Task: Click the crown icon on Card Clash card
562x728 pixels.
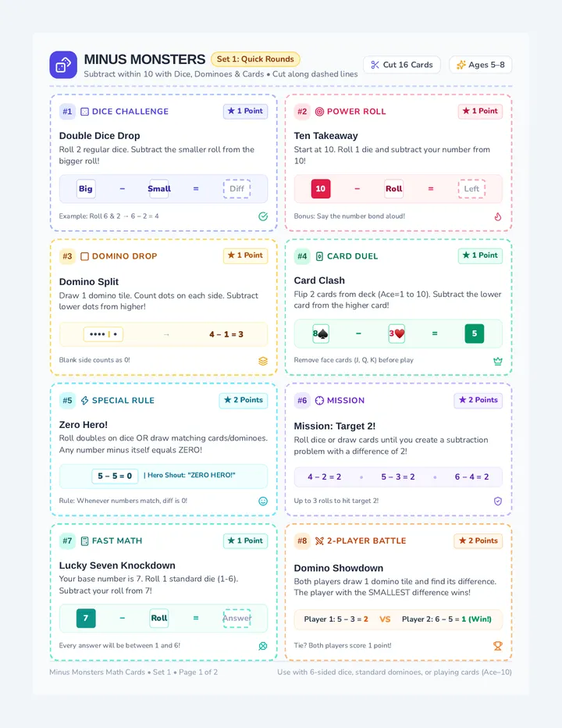Action: click(x=498, y=361)
